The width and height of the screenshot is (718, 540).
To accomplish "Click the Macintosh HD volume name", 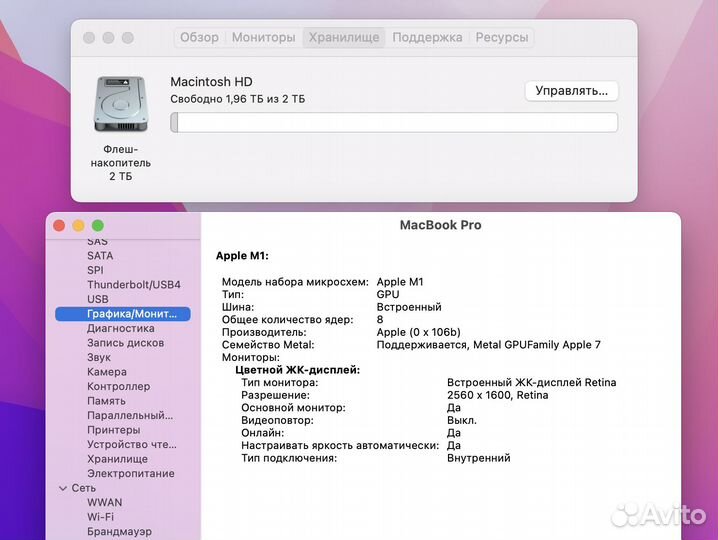I will (212, 82).
